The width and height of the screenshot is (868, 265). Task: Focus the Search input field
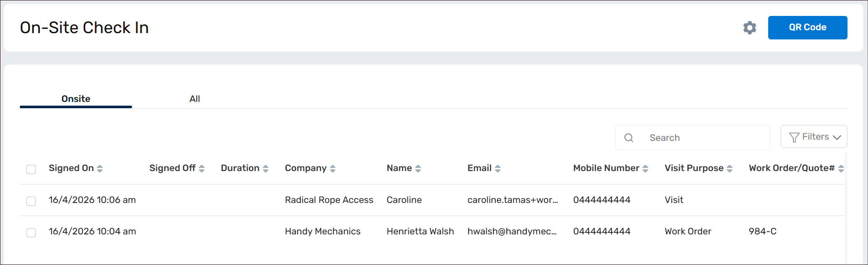[x=704, y=138]
